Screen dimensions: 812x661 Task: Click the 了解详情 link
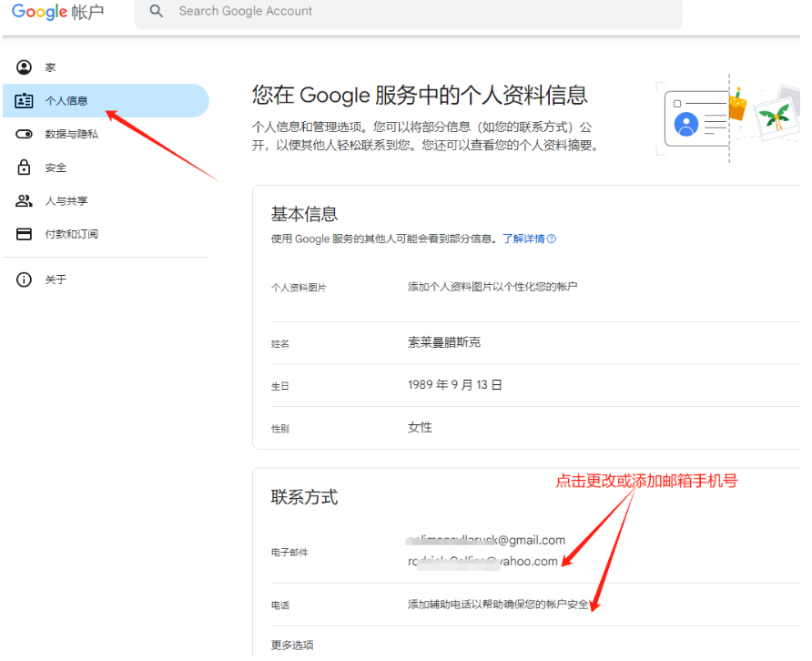[523, 239]
